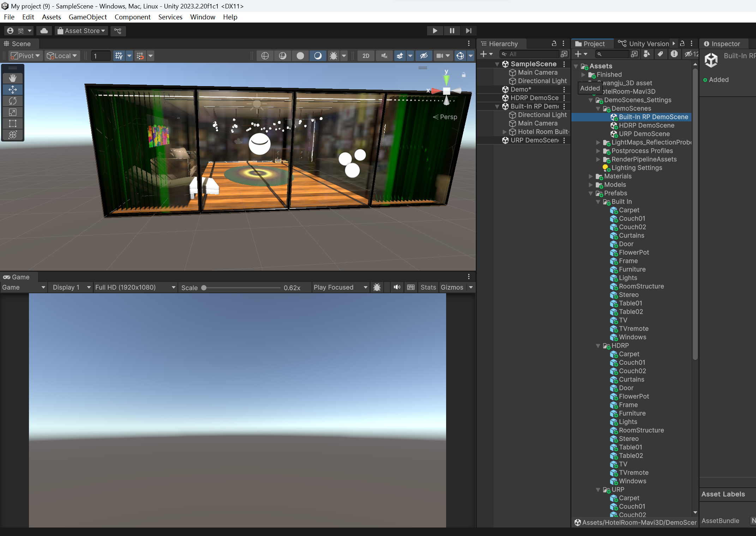Toggle Game view audio mute
756x536 pixels.
397,287
